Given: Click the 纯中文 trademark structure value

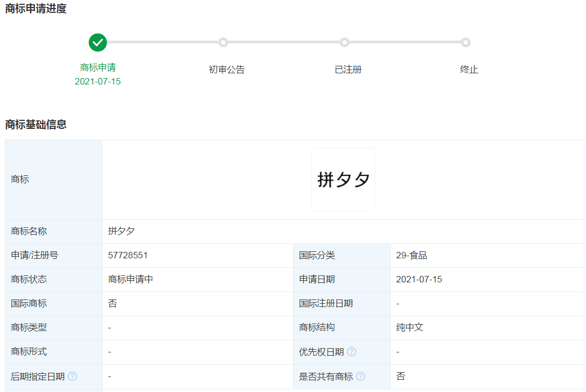Looking at the screenshot, I should click(410, 327).
